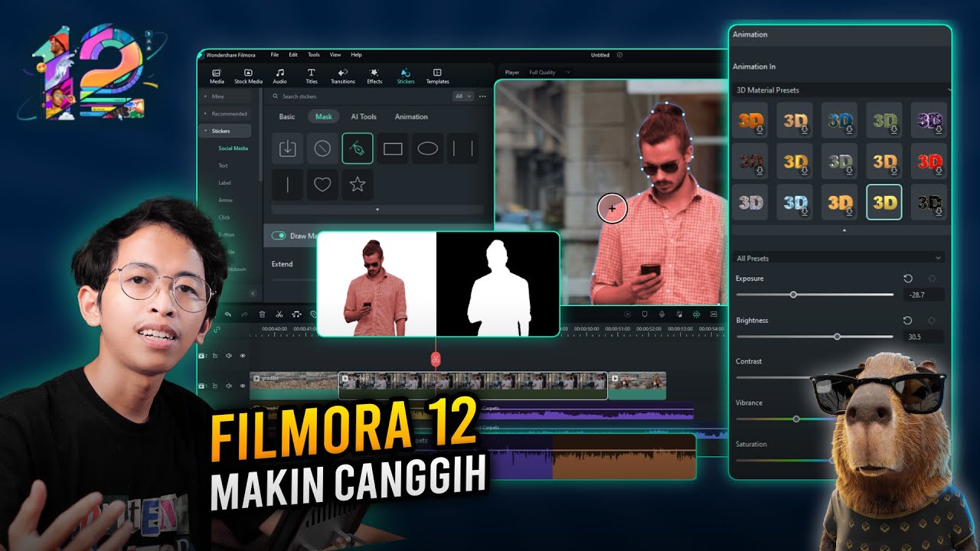
Task: Select the double line mask shape
Action: coord(463,148)
